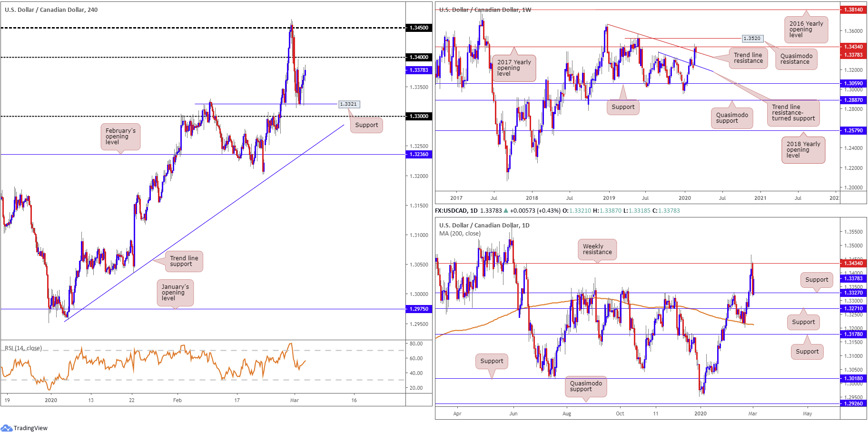Click the Trend line resistance callout
The image size is (868, 433).
[748, 58]
